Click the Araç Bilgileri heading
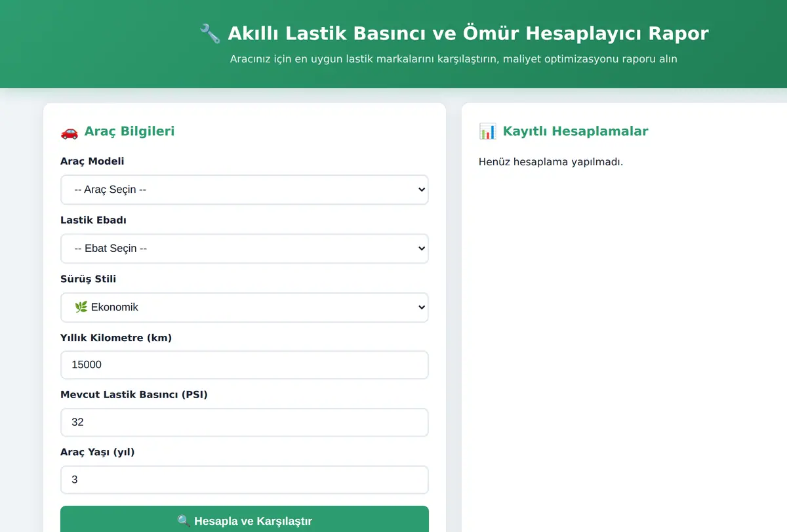Screen dimensions: 787x532 pyautogui.click(x=129, y=131)
